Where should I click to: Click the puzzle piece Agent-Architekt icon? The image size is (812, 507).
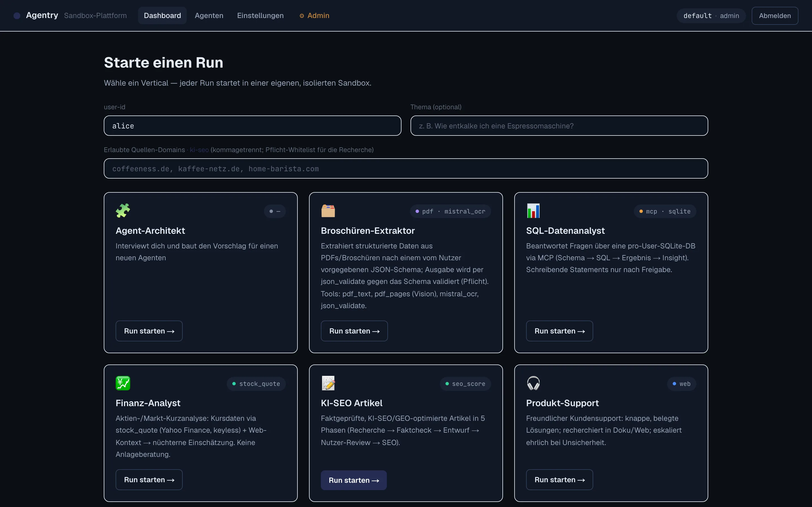click(123, 211)
